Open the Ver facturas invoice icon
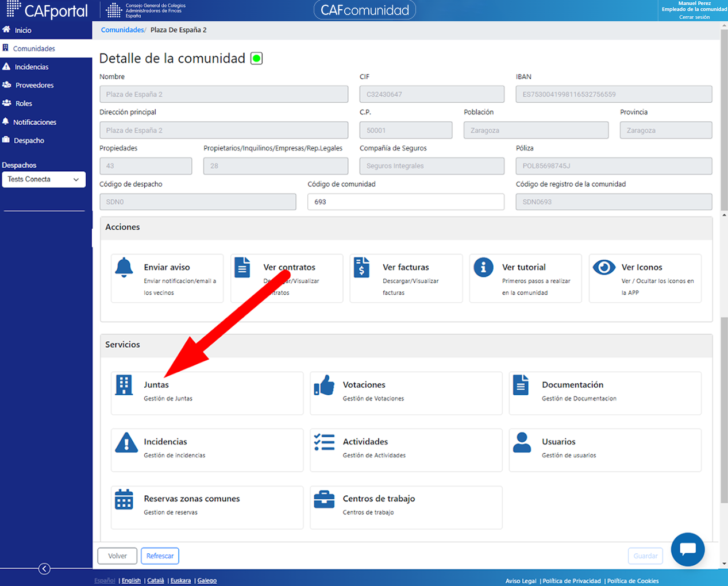 [x=361, y=268]
